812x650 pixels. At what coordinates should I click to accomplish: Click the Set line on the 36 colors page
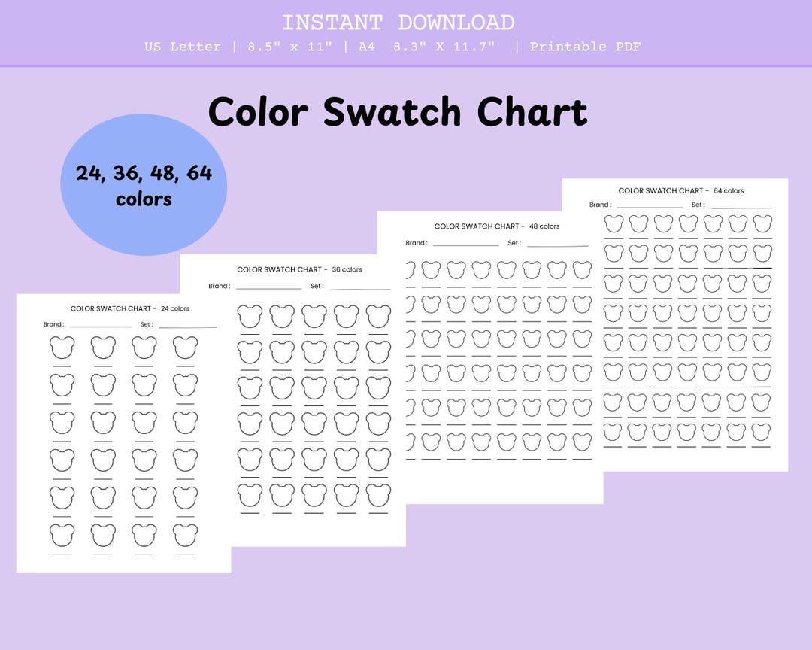pyautogui.click(x=360, y=288)
